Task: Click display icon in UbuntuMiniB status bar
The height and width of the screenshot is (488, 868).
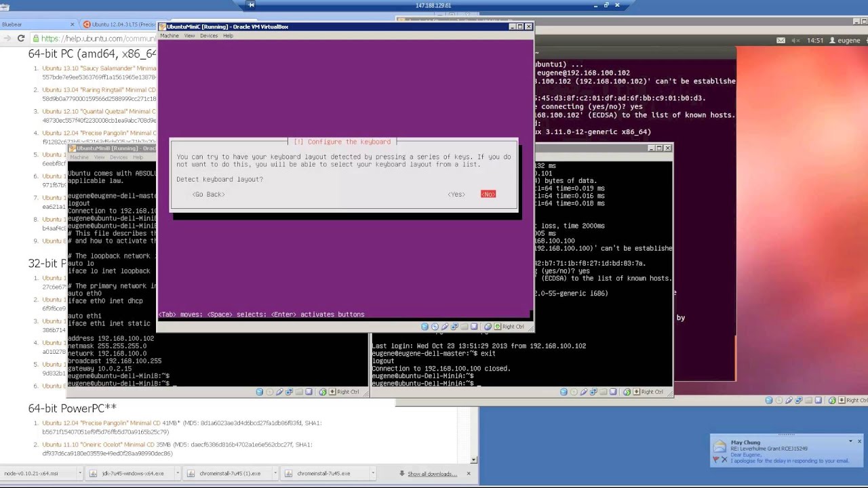Action: point(309,392)
